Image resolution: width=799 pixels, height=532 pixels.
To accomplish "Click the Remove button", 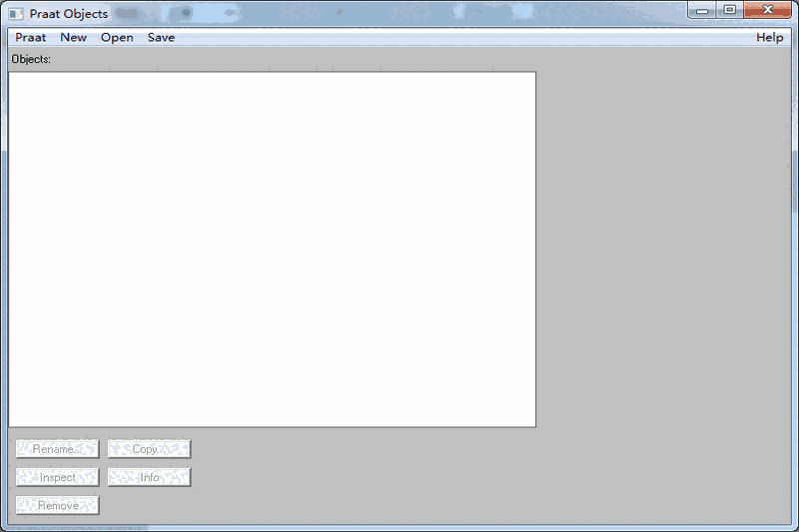I will coord(58,505).
